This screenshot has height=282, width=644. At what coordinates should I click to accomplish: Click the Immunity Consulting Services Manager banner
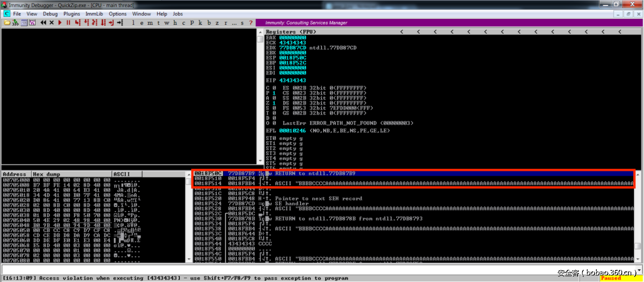[x=306, y=23]
